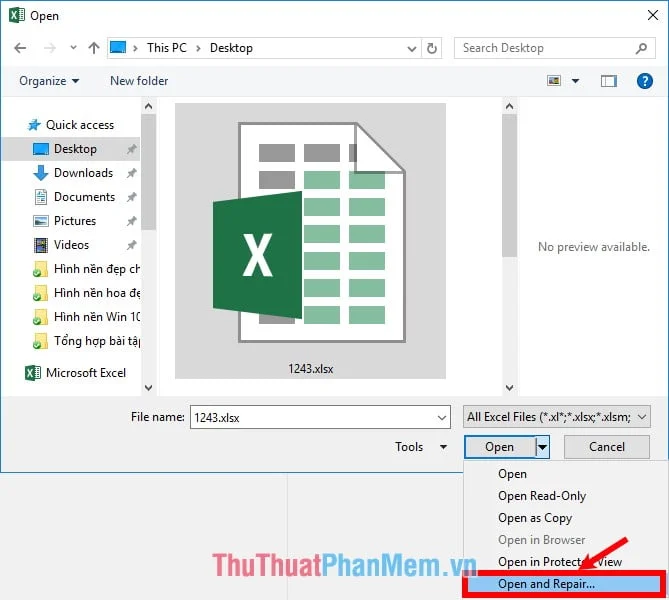The height and width of the screenshot is (600, 669).
Task: Click the search magnifier icon
Action: (x=641, y=48)
